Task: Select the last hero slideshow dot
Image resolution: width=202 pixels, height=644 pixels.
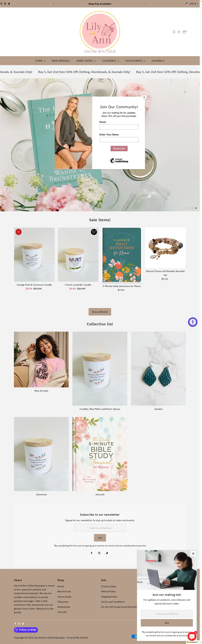Action: click(196, 208)
